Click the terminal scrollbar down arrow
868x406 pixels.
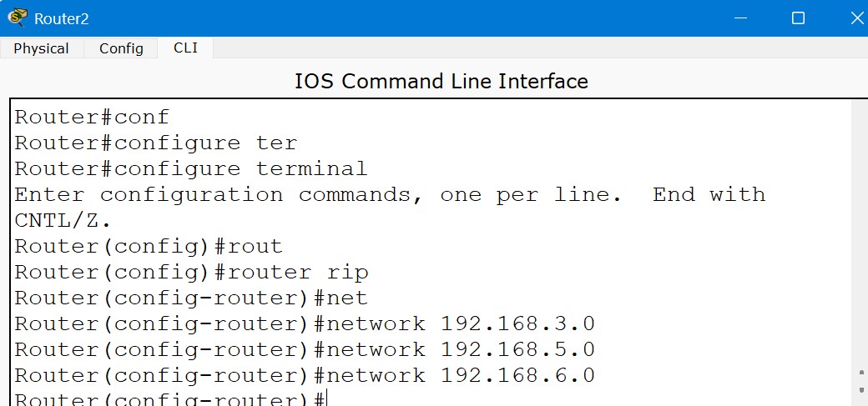click(x=860, y=389)
